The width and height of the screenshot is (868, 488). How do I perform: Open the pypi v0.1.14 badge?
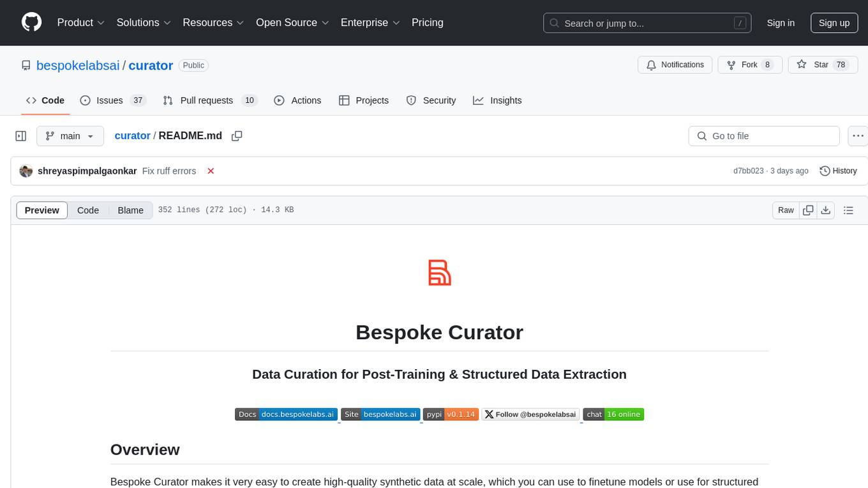[451, 415]
